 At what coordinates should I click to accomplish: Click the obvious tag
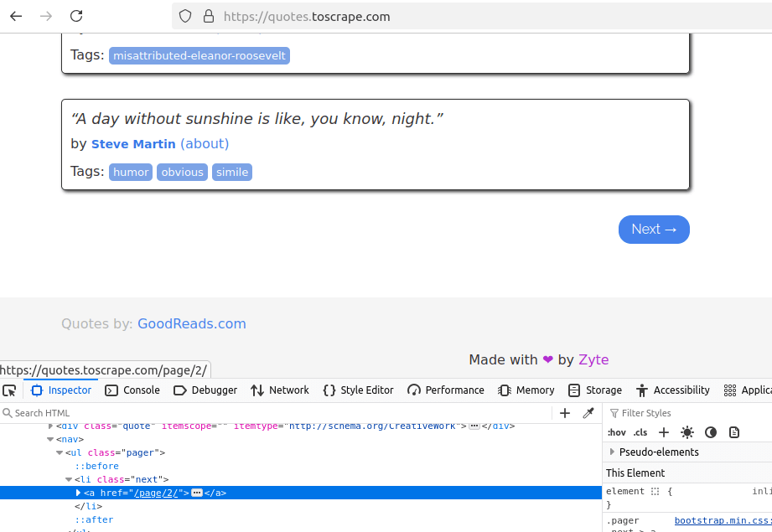182,173
